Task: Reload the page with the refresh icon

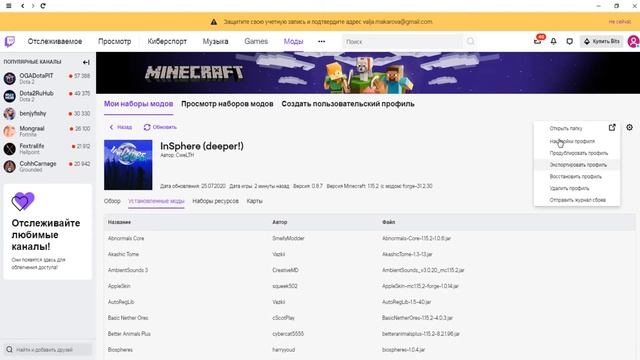Action: click(43, 6)
